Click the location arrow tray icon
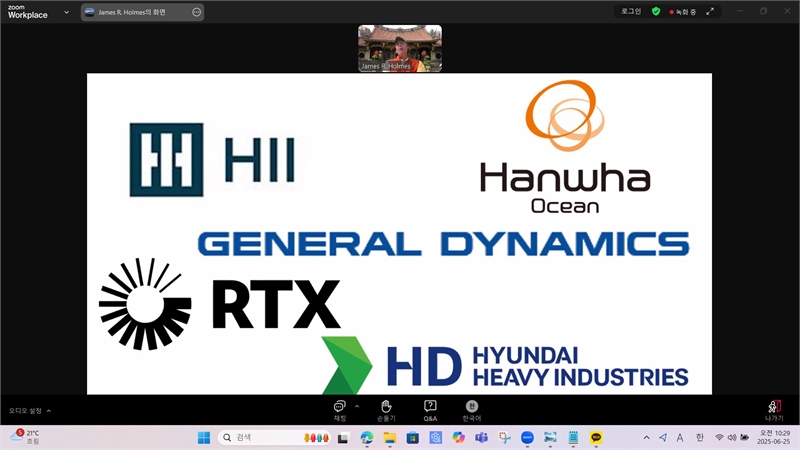The width and height of the screenshot is (800, 450). (x=663, y=438)
